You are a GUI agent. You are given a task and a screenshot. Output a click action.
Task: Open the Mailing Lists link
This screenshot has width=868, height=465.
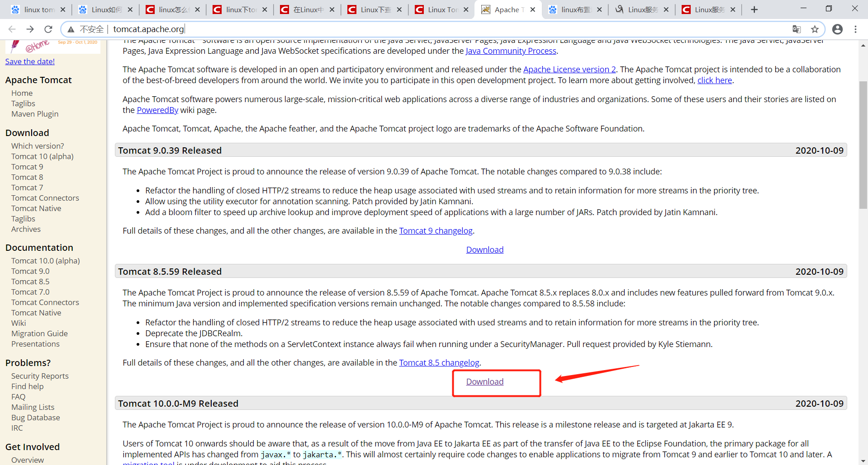coord(33,407)
